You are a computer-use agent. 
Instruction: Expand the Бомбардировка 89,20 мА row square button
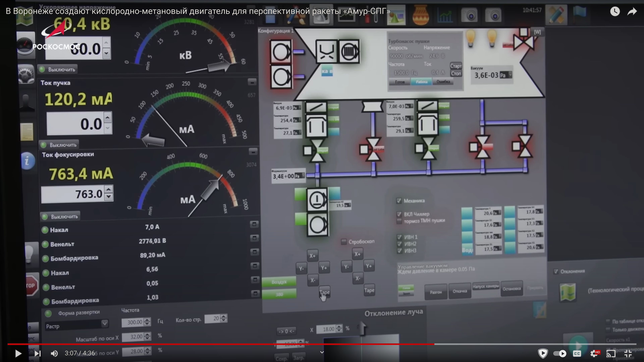[x=255, y=252]
